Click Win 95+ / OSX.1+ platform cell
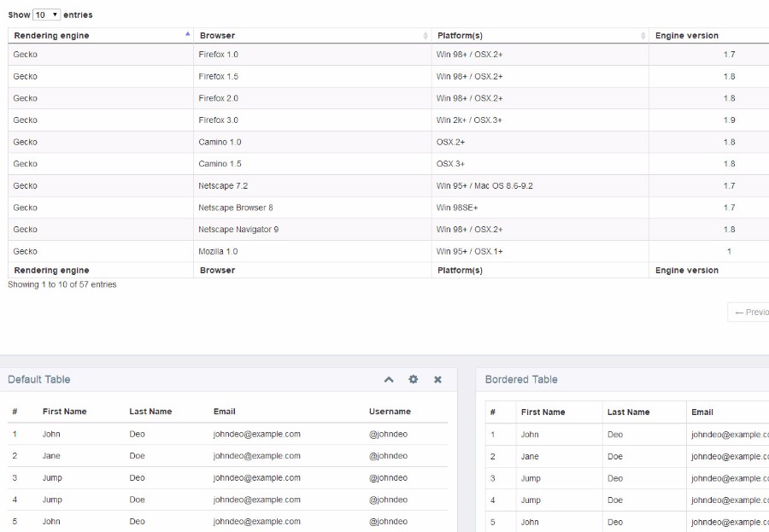Viewport: 769px width, 532px height. click(540, 251)
